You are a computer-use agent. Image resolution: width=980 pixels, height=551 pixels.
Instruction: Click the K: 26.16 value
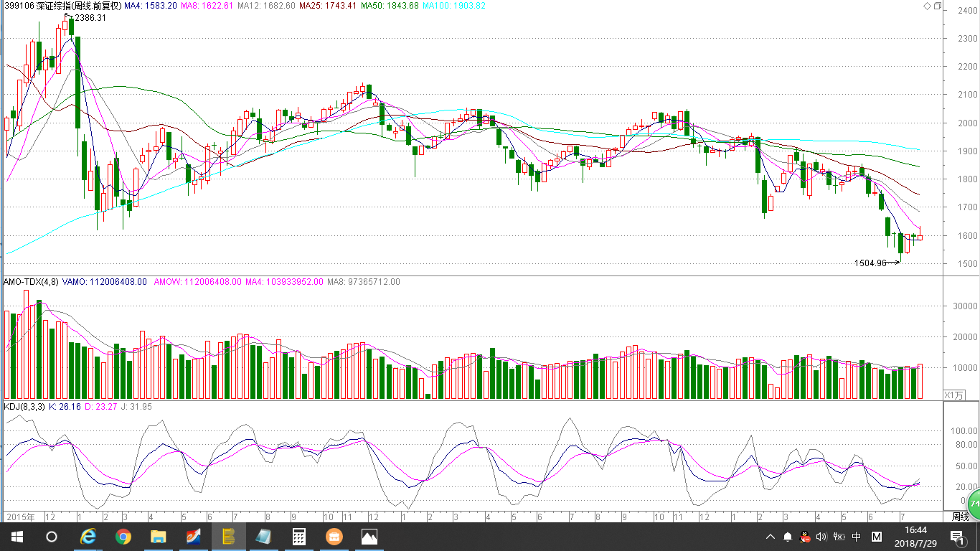[x=65, y=406]
